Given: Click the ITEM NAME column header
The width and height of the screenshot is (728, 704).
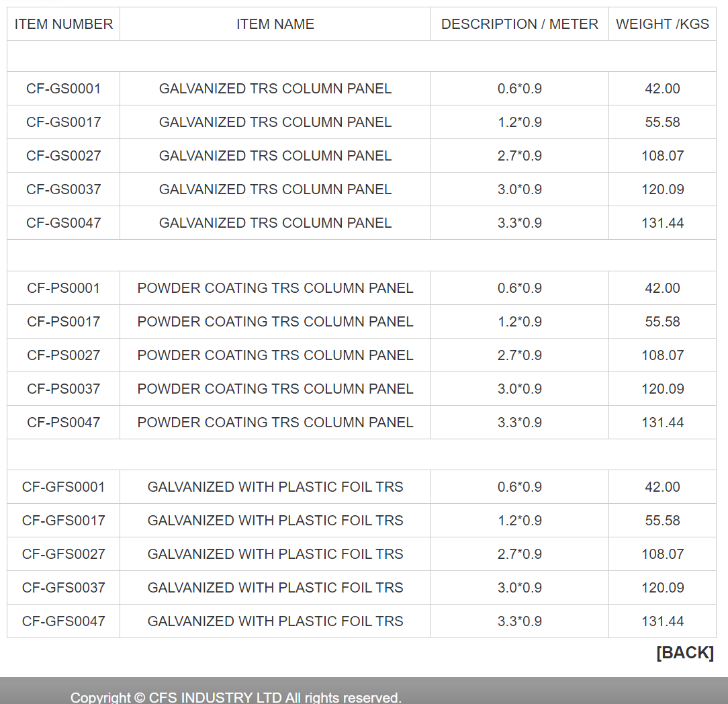Looking at the screenshot, I should (x=275, y=24).
